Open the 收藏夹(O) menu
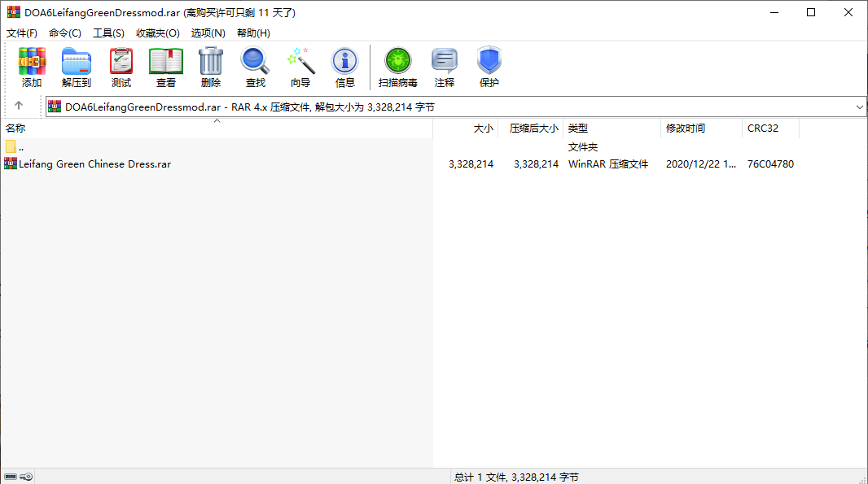 158,33
